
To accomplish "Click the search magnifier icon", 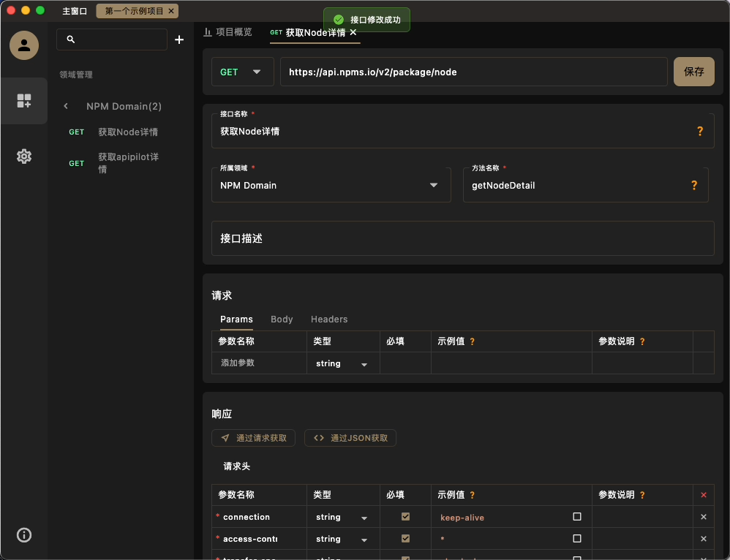I will pyautogui.click(x=71, y=39).
